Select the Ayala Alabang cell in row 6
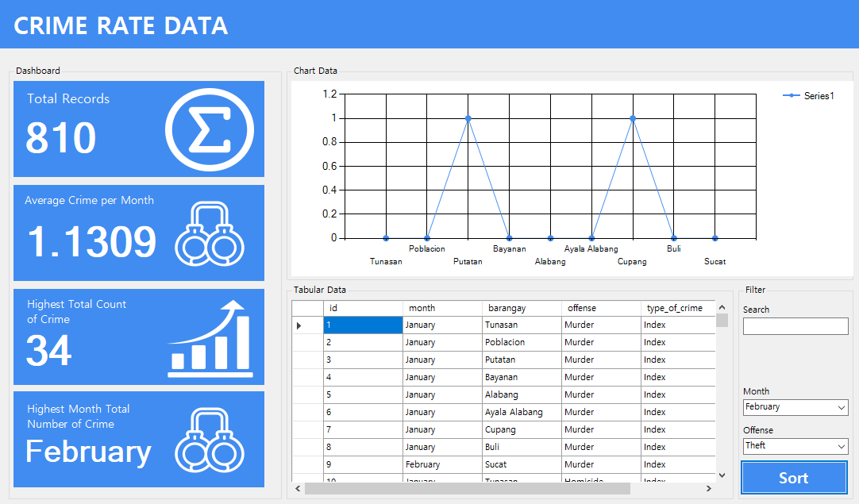This screenshot has width=859, height=504. click(522, 413)
